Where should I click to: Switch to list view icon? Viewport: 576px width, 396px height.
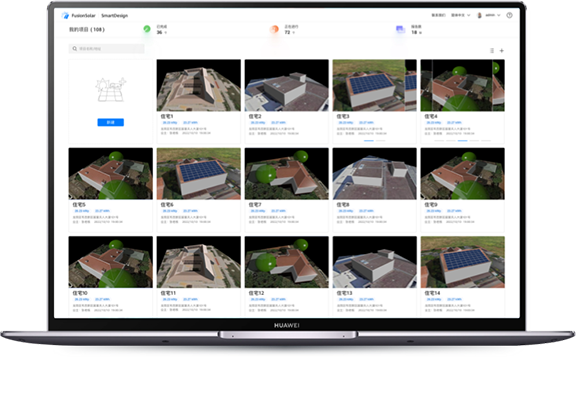[x=492, y=51]
